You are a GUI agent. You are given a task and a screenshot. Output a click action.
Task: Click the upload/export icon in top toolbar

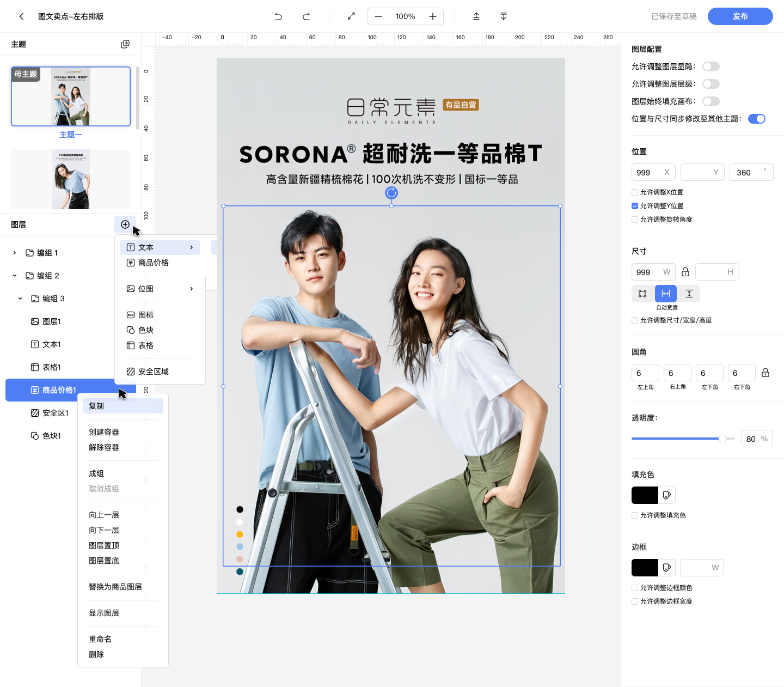[x=476, y=16]
